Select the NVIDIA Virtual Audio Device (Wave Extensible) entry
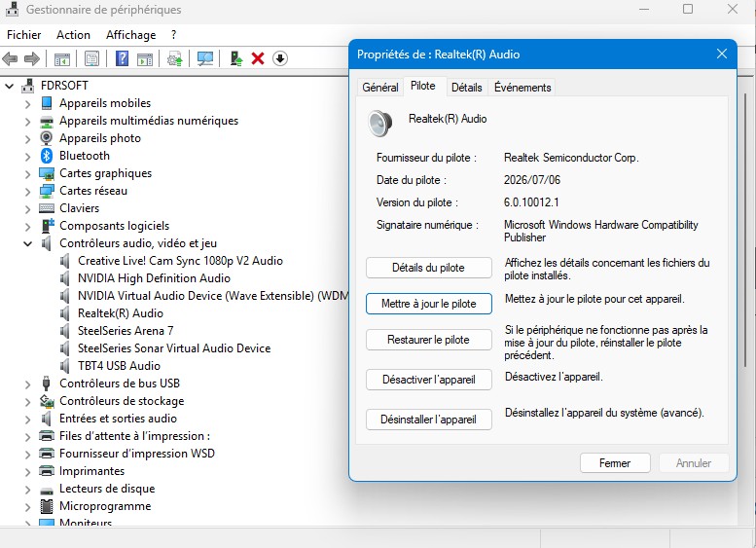The image size is (756, 548). tap(213, 296)
